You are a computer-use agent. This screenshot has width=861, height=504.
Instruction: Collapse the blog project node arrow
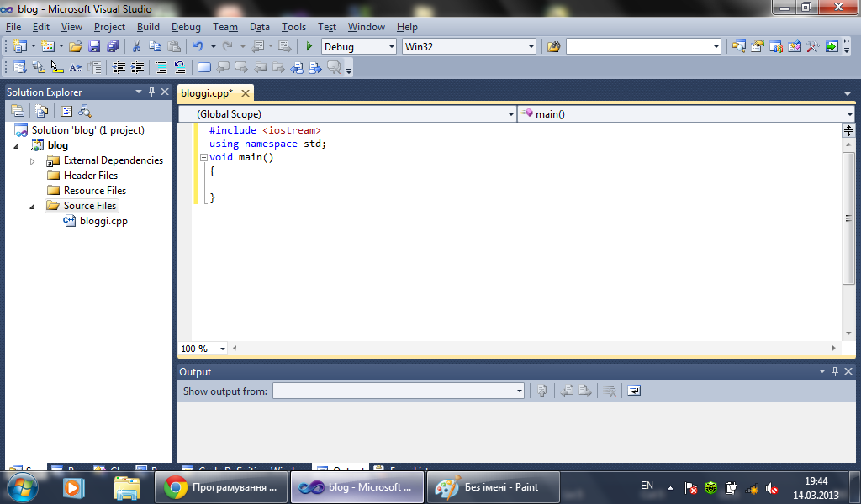tap(17, 146)
